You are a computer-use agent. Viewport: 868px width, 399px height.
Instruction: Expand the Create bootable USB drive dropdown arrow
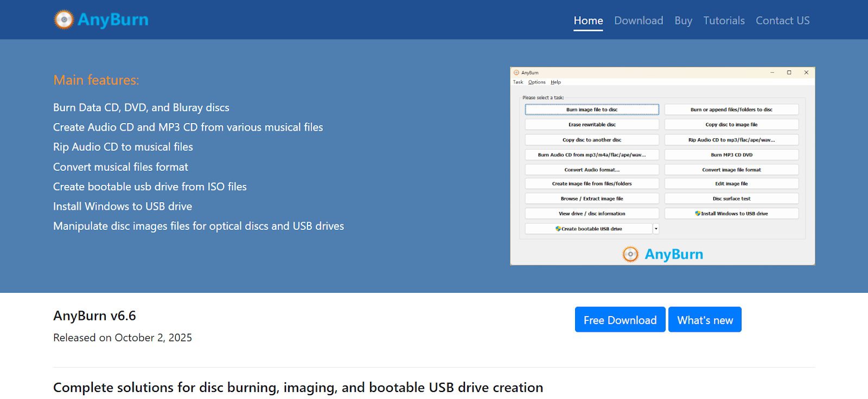(x=656, y=229)
